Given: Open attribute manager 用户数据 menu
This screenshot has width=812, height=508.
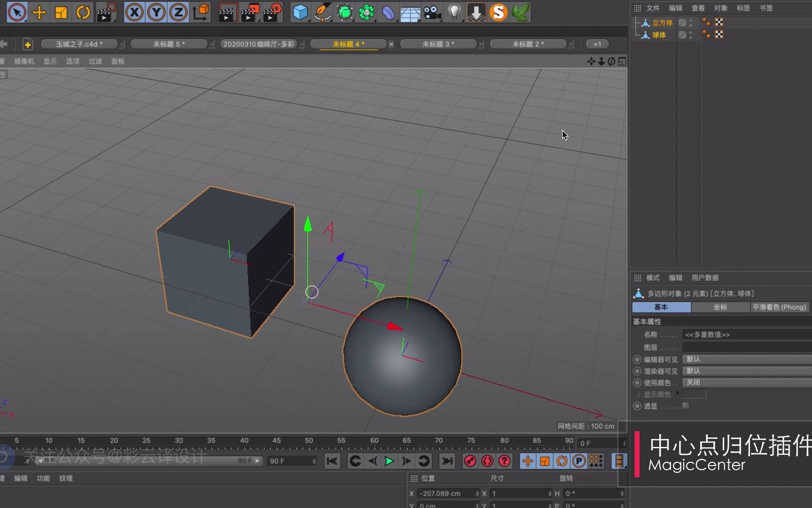Looking at the screenshot, I should (705, 278).
